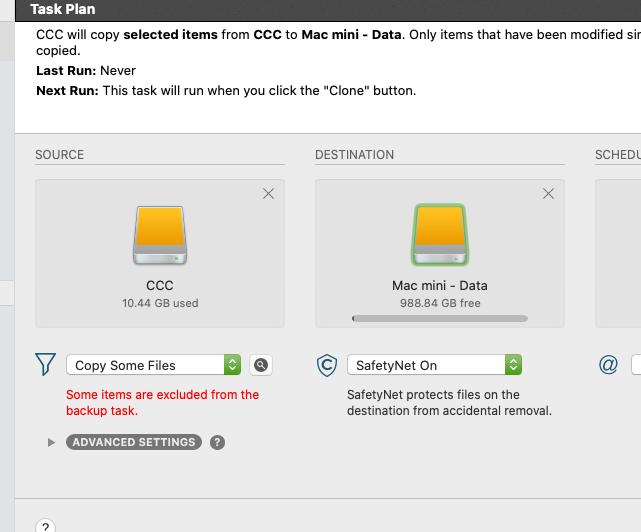Open the Copy Some Files dropdown
Screen dimensions: 641x532
[154, 365]
